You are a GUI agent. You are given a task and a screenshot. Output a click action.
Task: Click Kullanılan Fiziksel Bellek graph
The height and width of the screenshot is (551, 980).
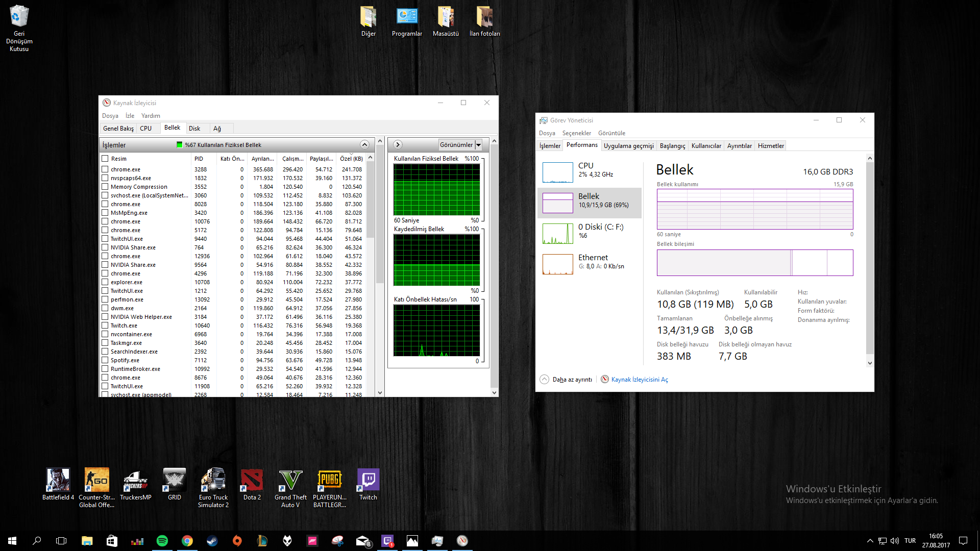436,189
